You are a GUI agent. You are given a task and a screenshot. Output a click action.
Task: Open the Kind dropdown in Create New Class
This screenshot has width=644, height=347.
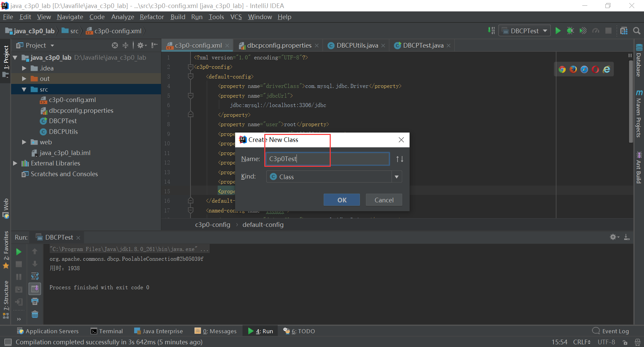click(397, 177)
